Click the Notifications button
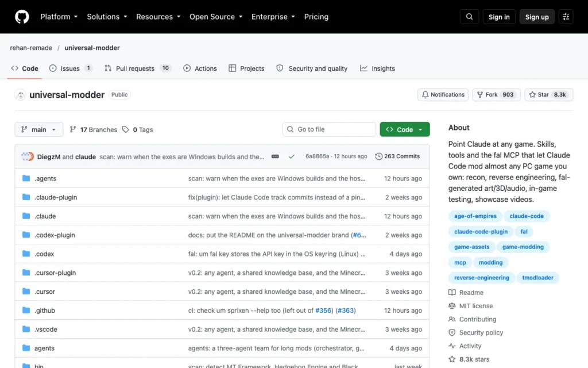The image size is (588, 368). tap(443, 95)
